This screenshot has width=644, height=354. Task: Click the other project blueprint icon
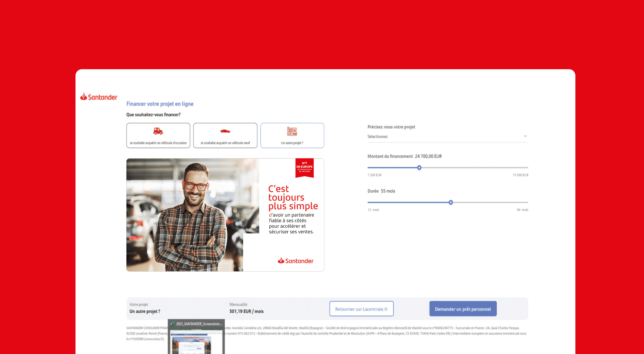(x=292, y=131)
